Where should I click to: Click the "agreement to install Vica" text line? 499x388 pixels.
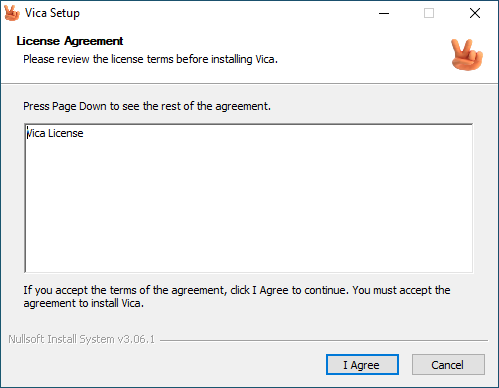coord(83,303)
